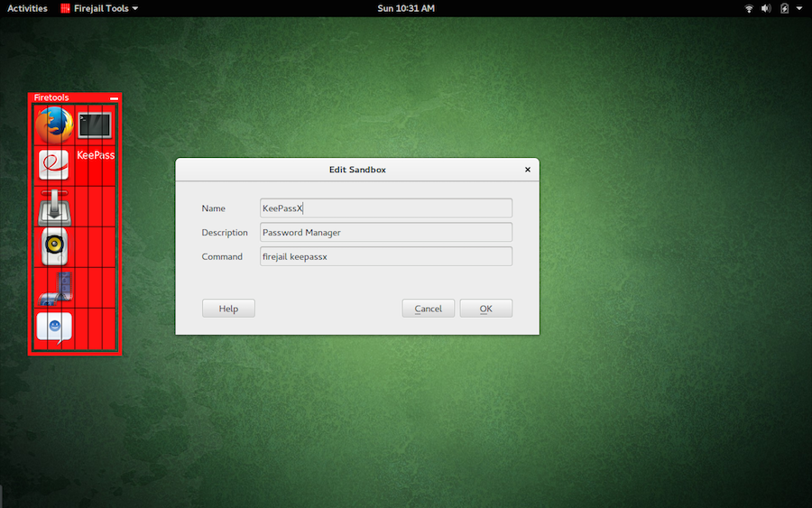Minimize the Firetools launcher
This screenshot has height=508, width=812.
(114, 97)
